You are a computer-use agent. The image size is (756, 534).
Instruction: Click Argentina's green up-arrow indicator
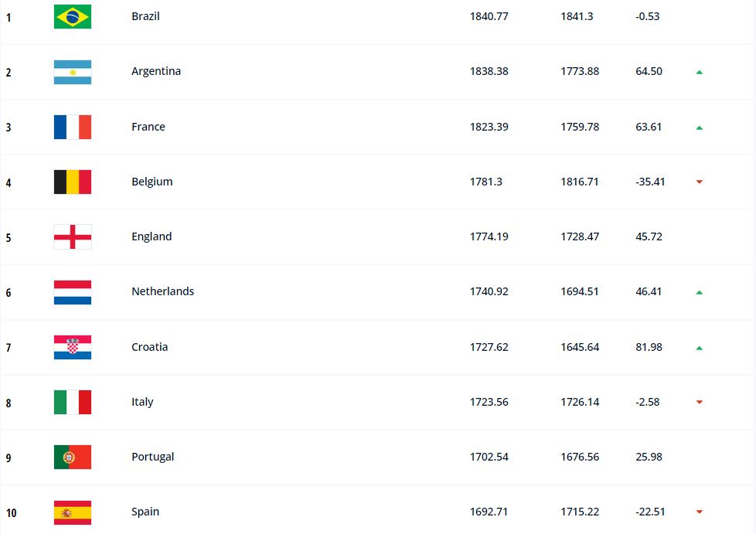coord(699,72)
